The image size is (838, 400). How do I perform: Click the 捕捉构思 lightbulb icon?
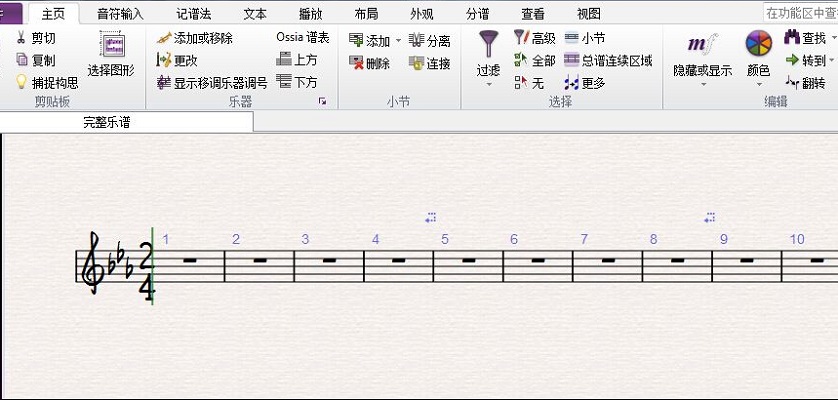coord(21,82)
